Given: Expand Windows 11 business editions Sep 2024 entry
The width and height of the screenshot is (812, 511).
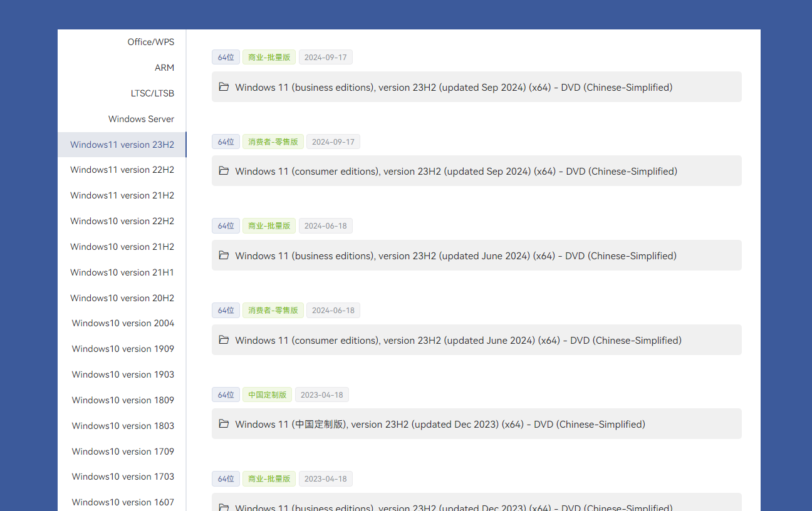Looking at the screenshot, I should point(477,87).
